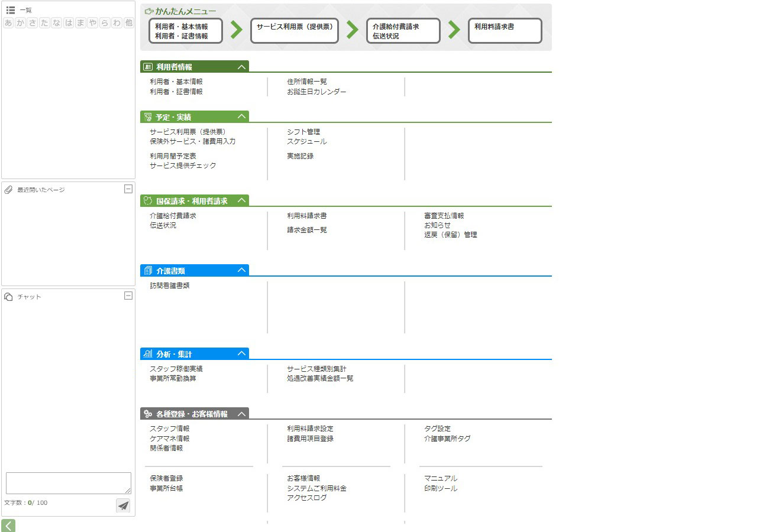Open 利用料請求書 step in かんたんメニュー
The image size is (769, 532).
[x=505, y=31]
